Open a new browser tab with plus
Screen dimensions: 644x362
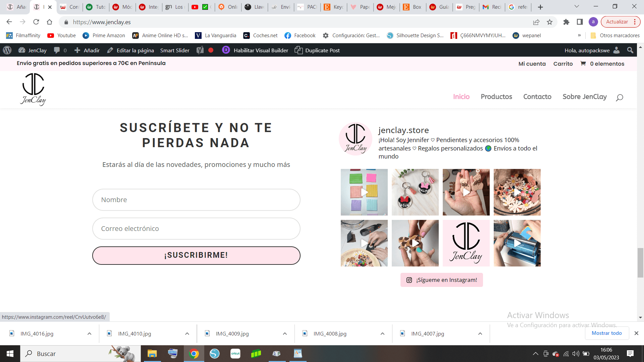pyautogui.click(x=540, y=7)
